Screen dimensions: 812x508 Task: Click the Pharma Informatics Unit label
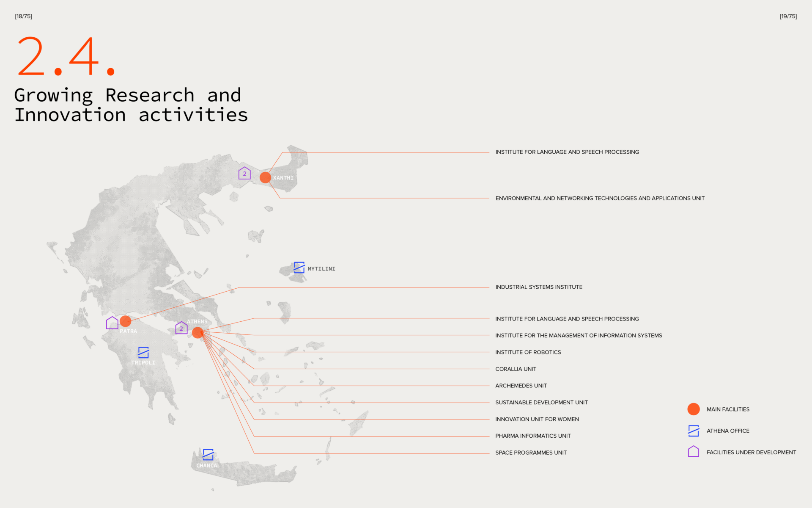click(533, 436)
